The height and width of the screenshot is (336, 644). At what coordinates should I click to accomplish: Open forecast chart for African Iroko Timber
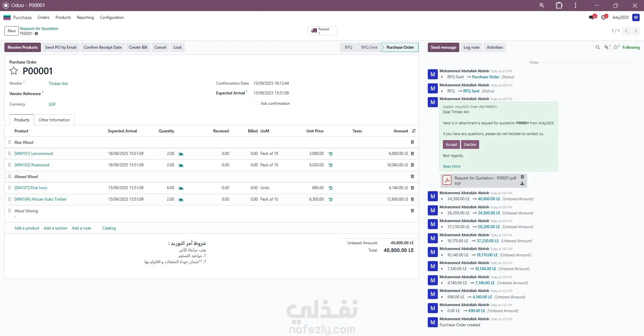181,200
